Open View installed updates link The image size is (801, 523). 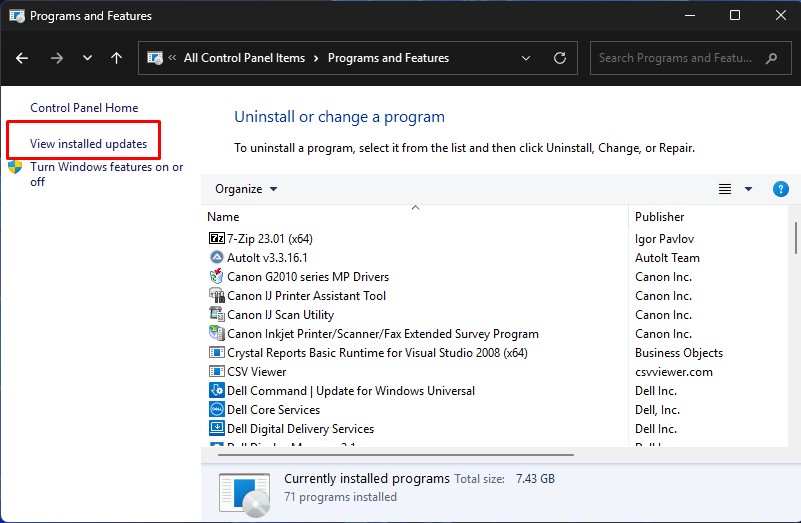coord(88,144)
